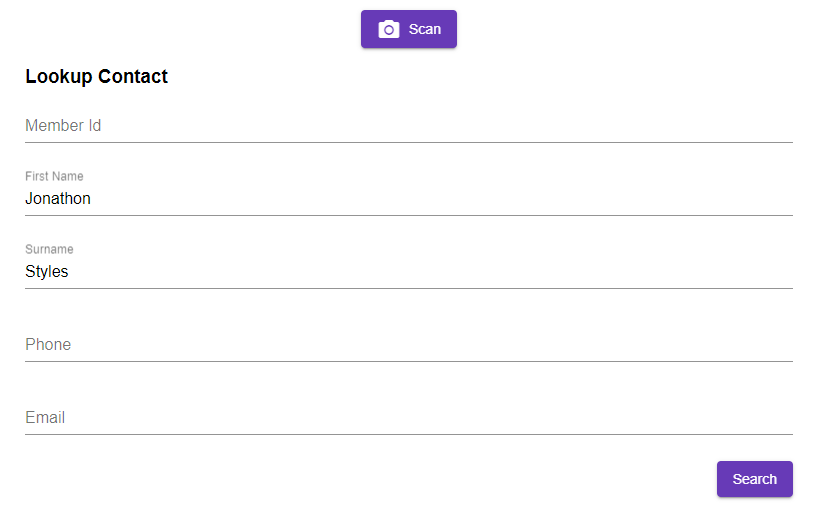Click the camera icon on Scan button
829x507 pixels.
point(389,29)
